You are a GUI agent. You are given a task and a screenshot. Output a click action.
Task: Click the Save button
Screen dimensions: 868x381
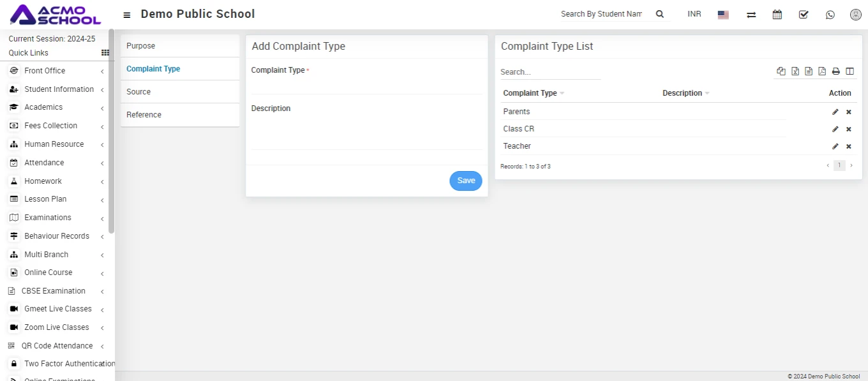(x=466, y=181)
